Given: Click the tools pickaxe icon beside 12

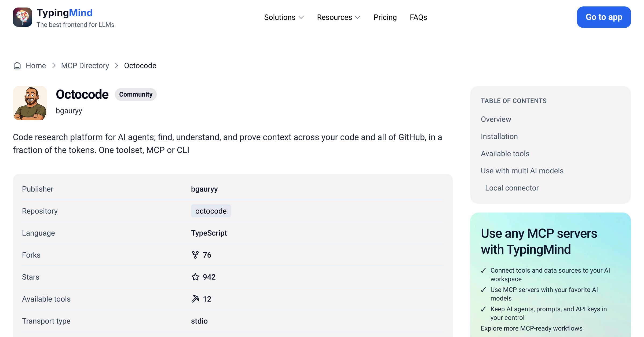Looking at the screenshot, I should pyautogui.click(x=195, y=299).
